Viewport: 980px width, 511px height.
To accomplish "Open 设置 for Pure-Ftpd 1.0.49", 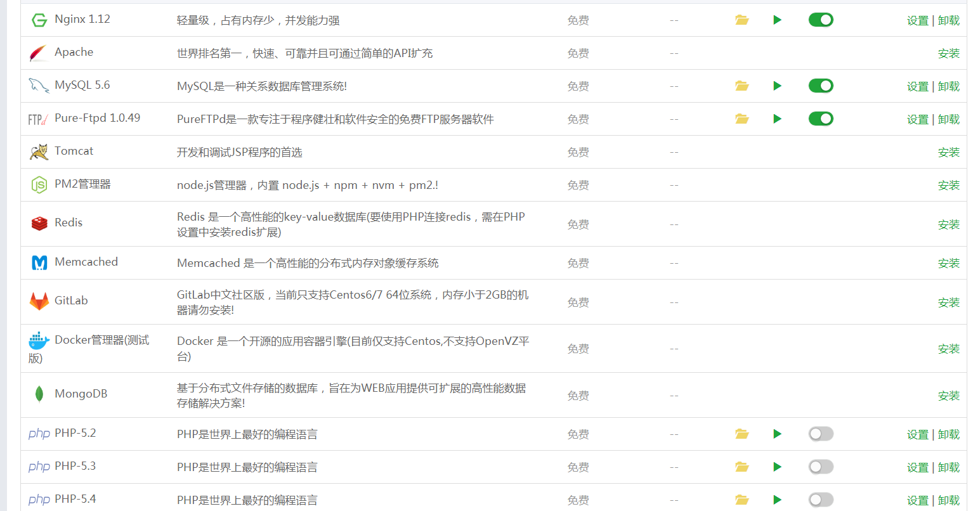I will 918,120.
